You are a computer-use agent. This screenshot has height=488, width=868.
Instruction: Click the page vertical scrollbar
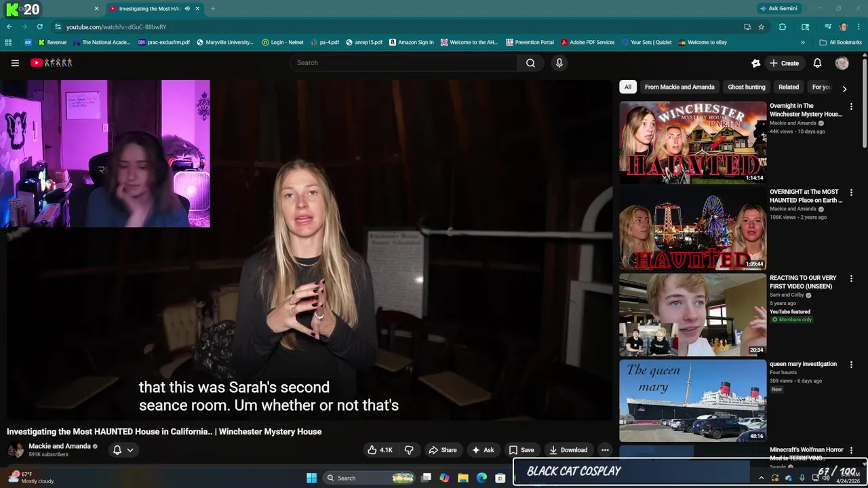865,103
